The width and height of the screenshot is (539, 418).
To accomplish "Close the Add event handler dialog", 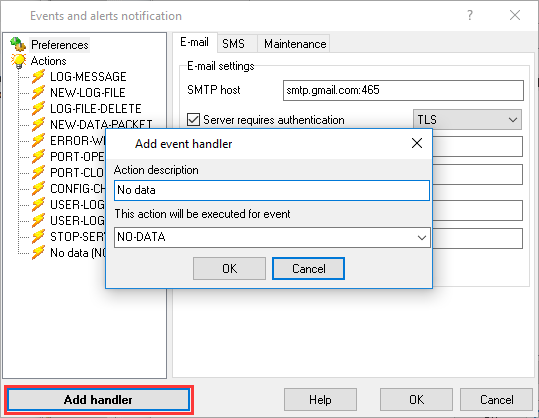I will [417, 143].
